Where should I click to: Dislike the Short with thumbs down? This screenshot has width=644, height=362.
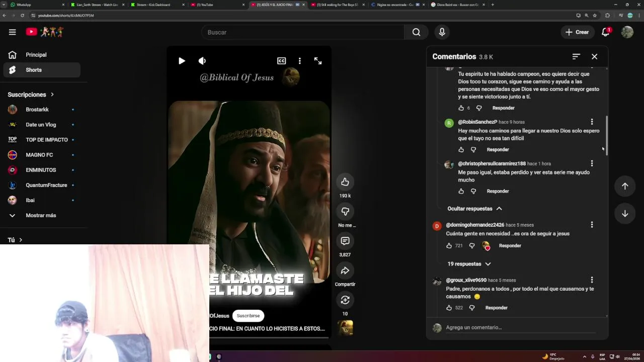pyautogui.click(x=345, y=212)
